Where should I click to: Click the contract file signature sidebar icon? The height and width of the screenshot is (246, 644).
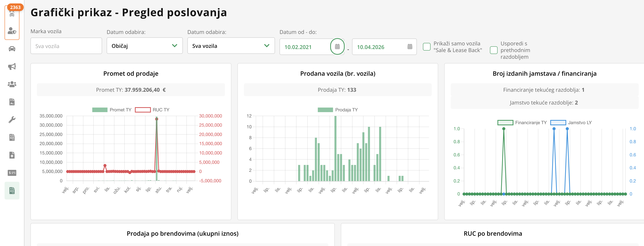tap(12, 102)
